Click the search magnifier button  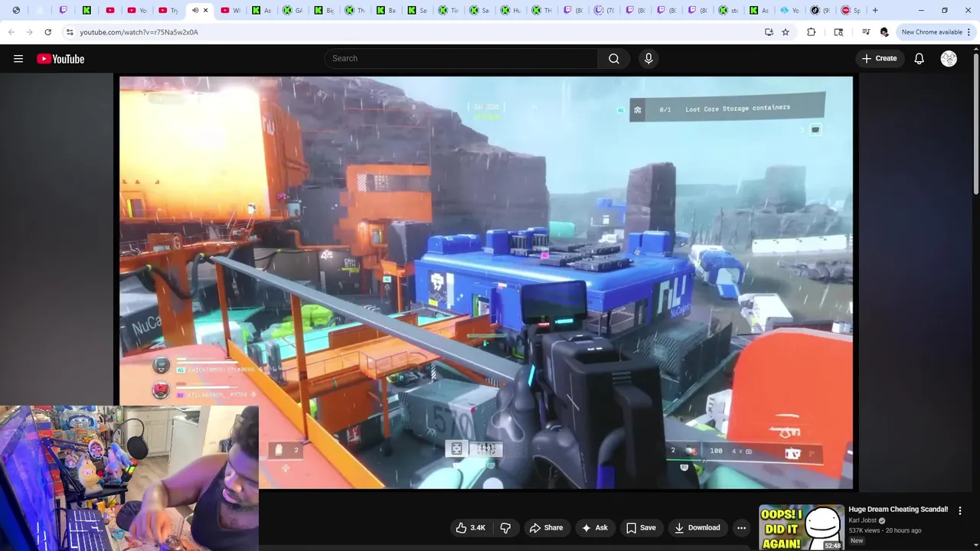614,58
